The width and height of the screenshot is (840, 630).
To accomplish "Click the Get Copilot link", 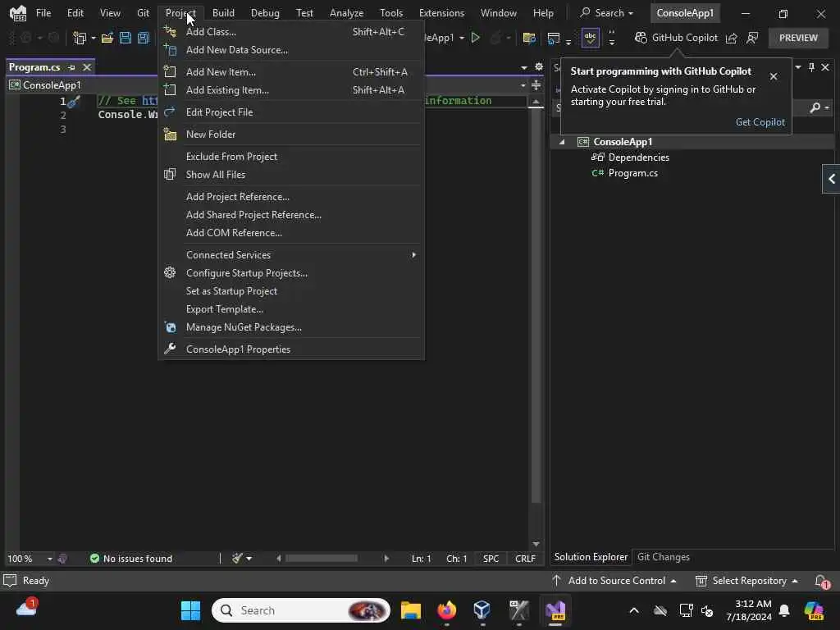I will (760, 122).
